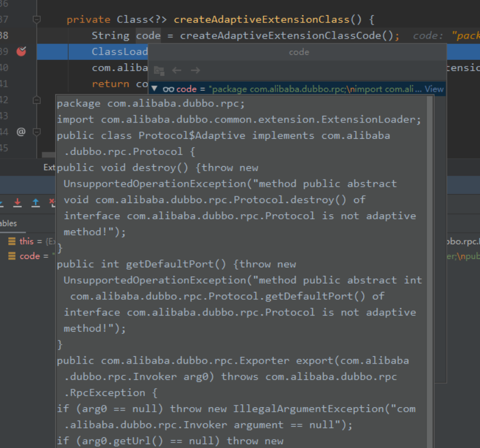Screen dimensions: 480x448
Task: Toggle the breakpoint on line 39
Action: point(21,51)
